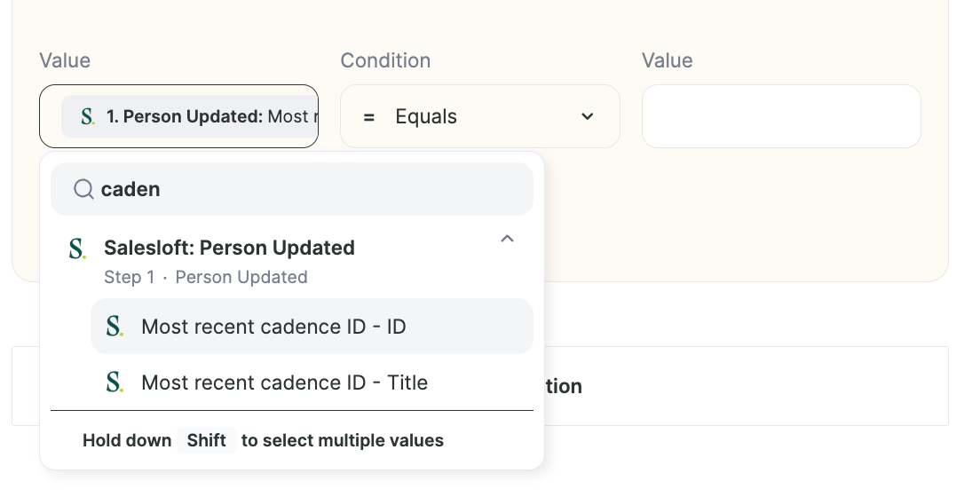
Task: Click the 'Step 1 · Person Updated' subtitle
Action: (206, 277)
